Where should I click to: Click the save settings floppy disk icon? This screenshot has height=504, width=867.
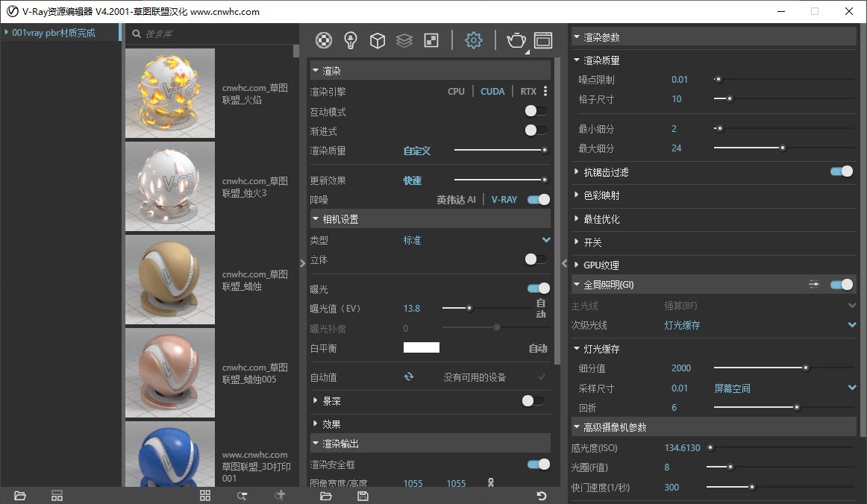(x=363, y=496)
